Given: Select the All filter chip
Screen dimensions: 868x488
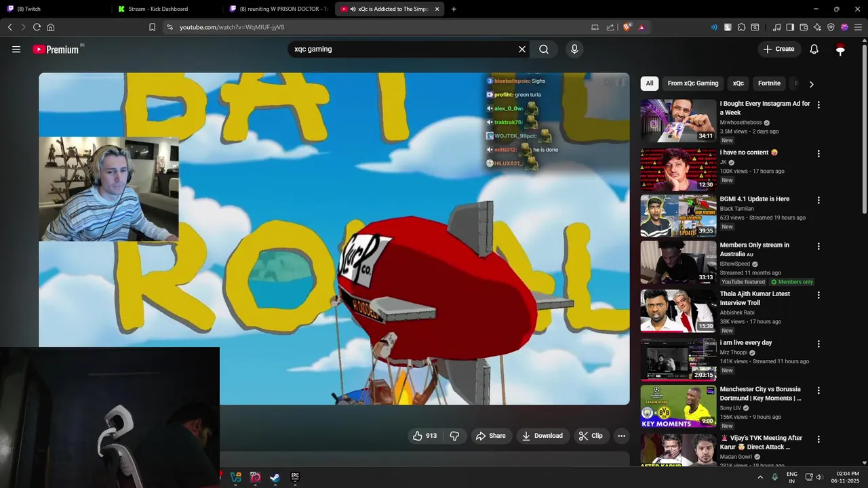Looking at the screenshot, I should (650, 83).
